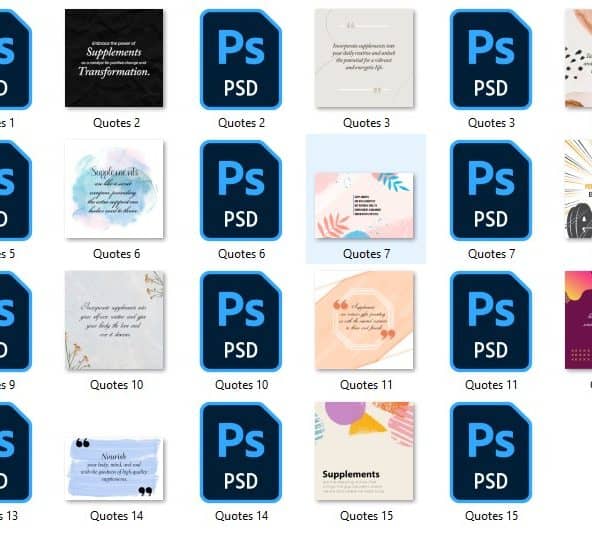Click the abstract shapes Quotes 15 thumbnail
The width and height of the screenshot is (592, 535).
pos(364,451)
